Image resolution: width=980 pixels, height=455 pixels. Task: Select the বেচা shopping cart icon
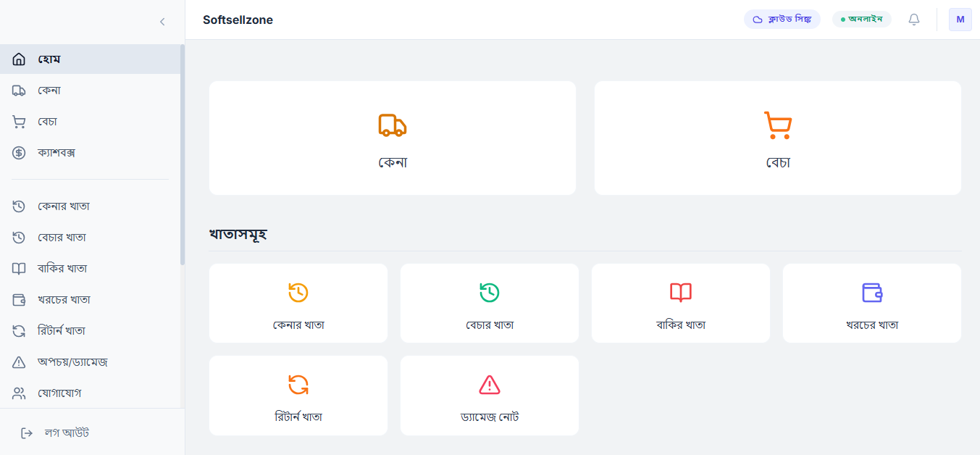(776, 125)
